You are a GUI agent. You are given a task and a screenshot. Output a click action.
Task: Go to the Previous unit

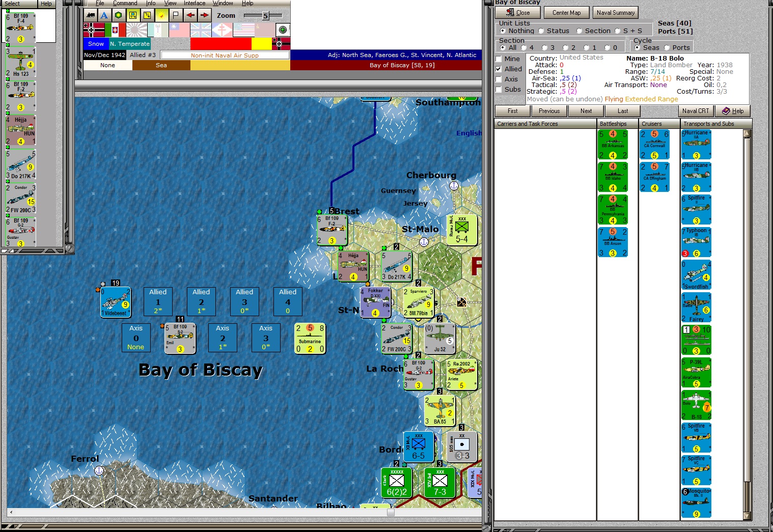tap(549, 111)
